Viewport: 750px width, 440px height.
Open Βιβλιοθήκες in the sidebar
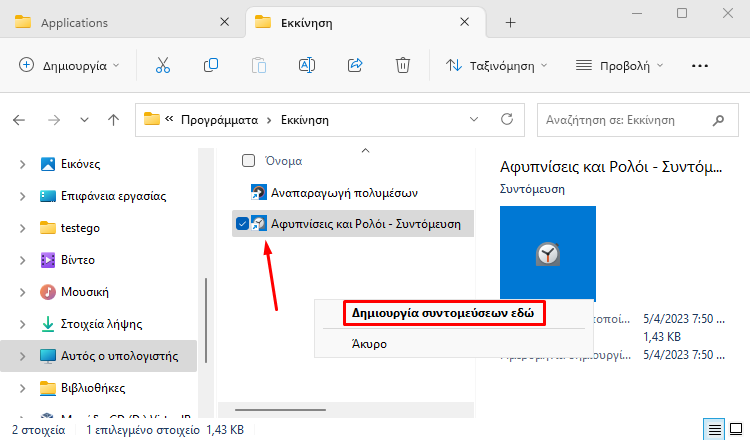pyautogui.click(x=93, y=388)
